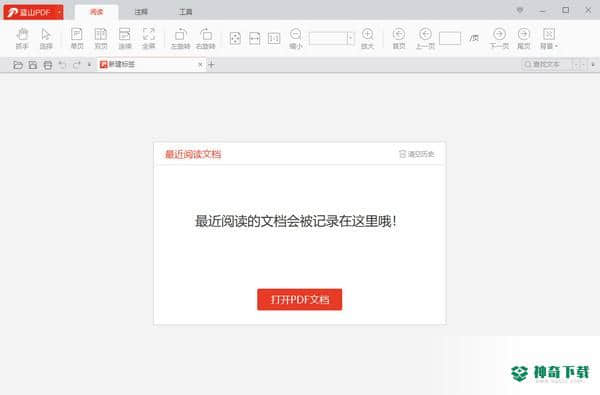Click the undo arrow icon
This screenshot has width=600, height=395.
62,65
